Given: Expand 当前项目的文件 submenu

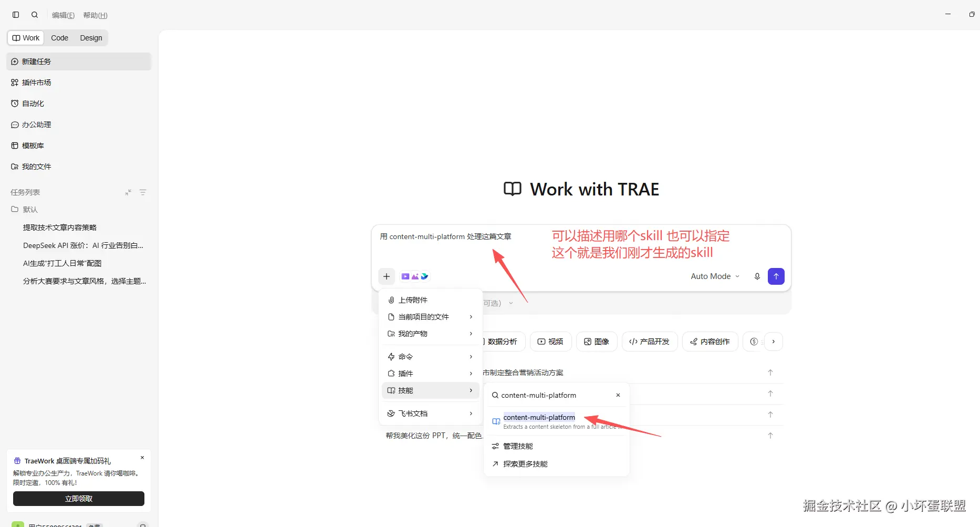Looking at the screenshot, I should (430, 317).
